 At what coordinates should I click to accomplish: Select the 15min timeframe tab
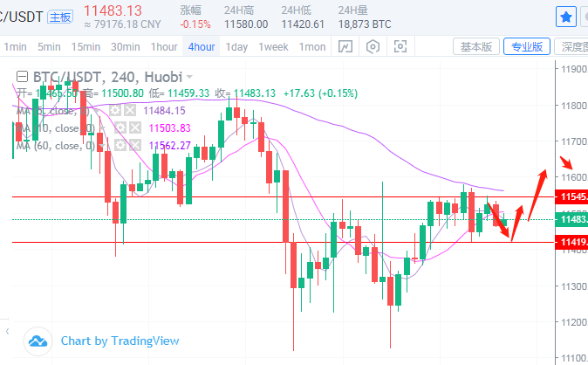[x=85, y=47]
